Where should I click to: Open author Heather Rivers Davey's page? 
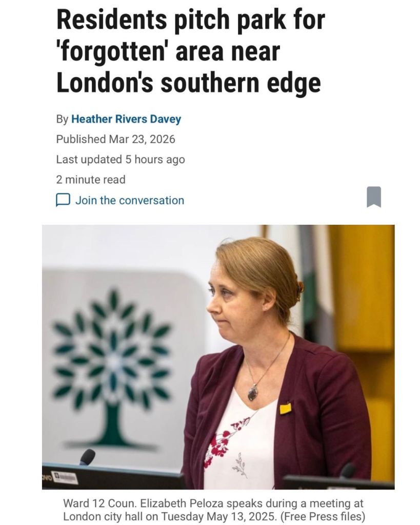(126, 119)
